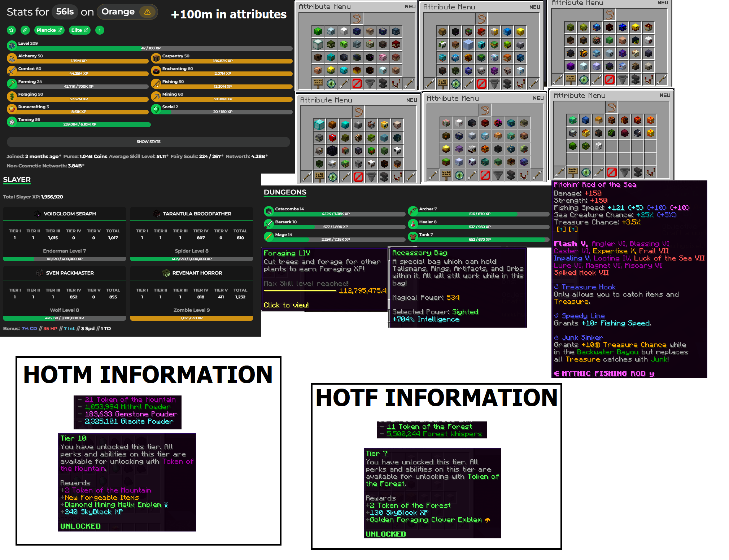Click the Enchanting table skill icon
Viewport: 729px width, 560px height.
pos(156,70)
